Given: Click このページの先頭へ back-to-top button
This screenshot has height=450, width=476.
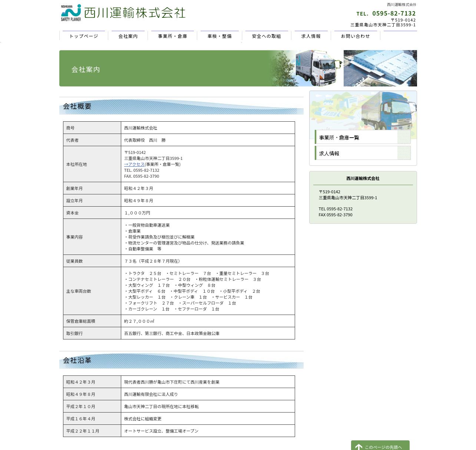Looking at the screenshot, I should click(380, 446).
